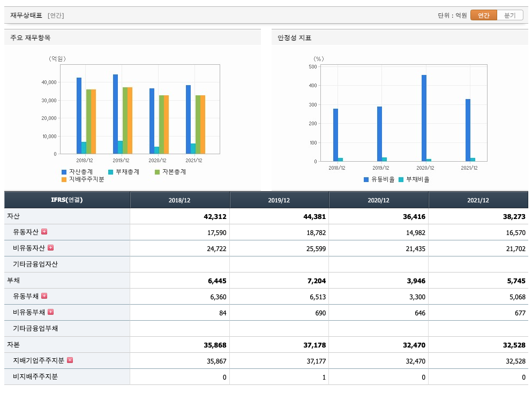Click the 2021/12 유동비율 blue bar
Screen dimensions: 532x393
pos(468,130)
